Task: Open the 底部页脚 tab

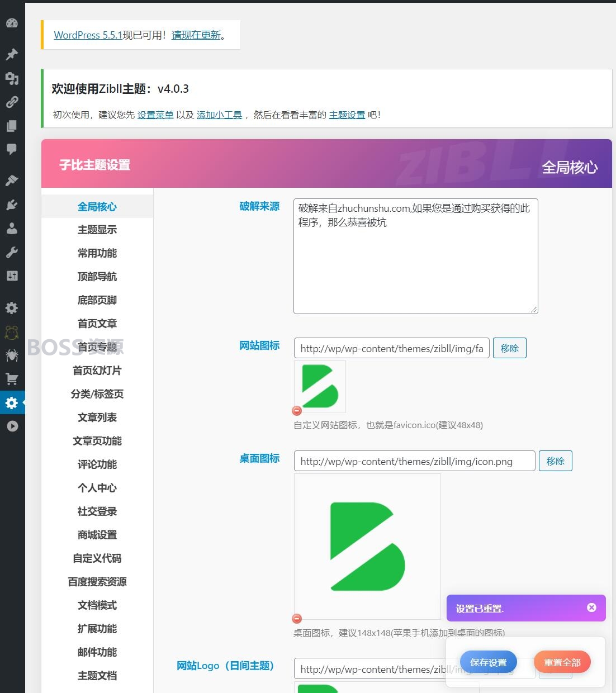Action: (97, 300)
